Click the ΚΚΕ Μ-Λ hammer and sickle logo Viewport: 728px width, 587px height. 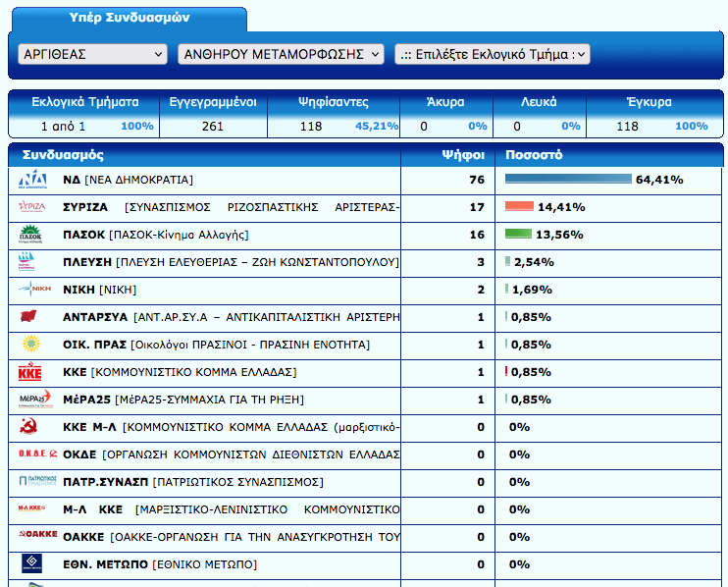(x=30, y=427)
